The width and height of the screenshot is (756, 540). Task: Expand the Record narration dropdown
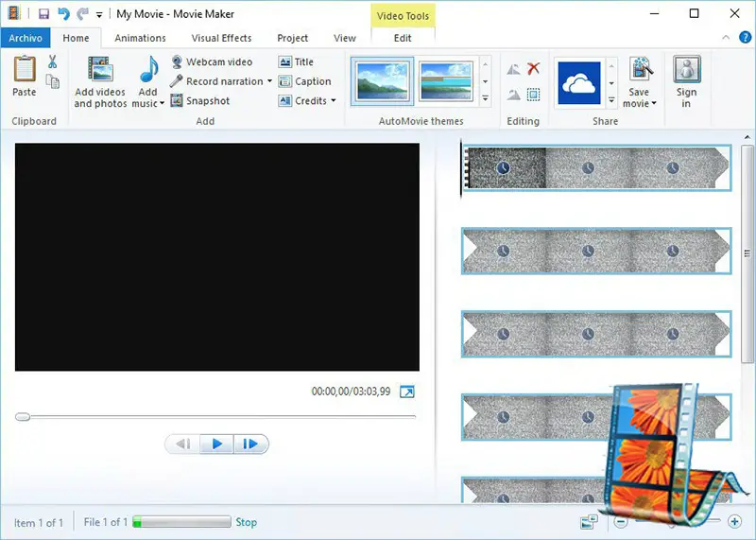coord(269,81)
